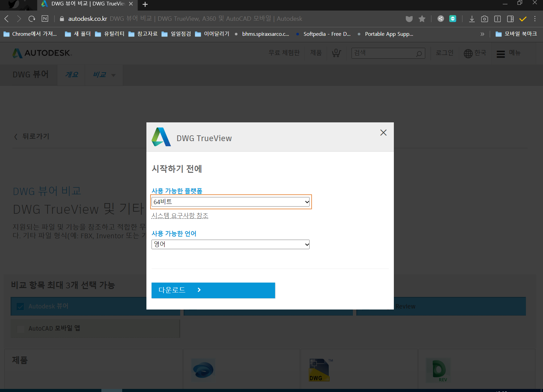
Task: Click the teal extension icon
Action: (453, 19)
